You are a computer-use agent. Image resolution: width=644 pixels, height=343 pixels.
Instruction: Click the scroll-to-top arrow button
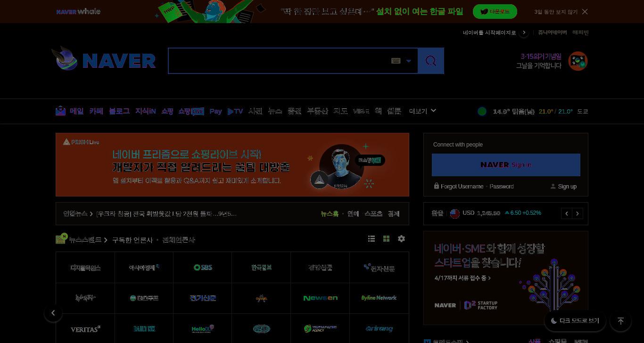(x=621, y=321)
